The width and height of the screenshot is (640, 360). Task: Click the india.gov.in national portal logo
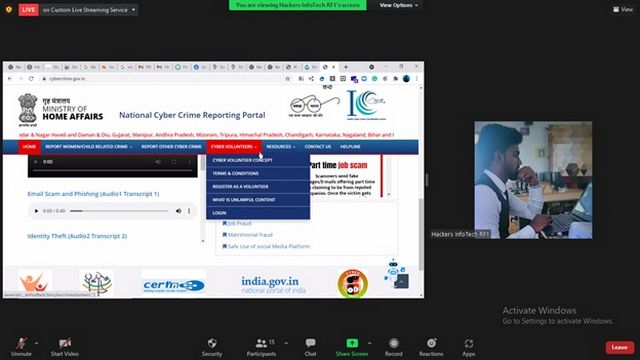click(273, 284)
